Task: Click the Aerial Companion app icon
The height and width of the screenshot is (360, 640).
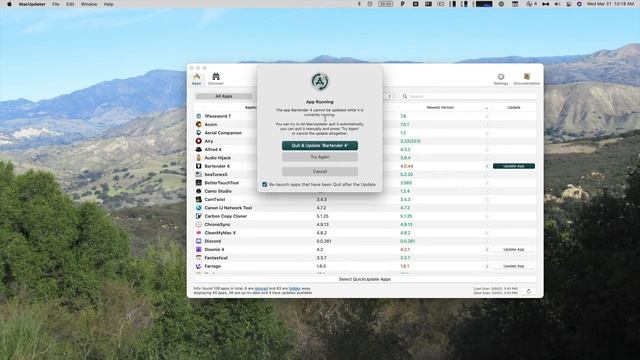Action: [199, 133]
